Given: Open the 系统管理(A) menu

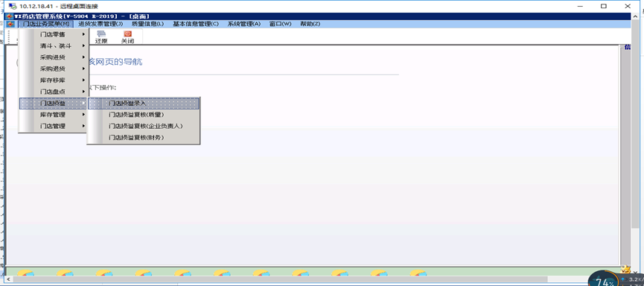Looking at the screenshot, I should (x=244, y=24).
